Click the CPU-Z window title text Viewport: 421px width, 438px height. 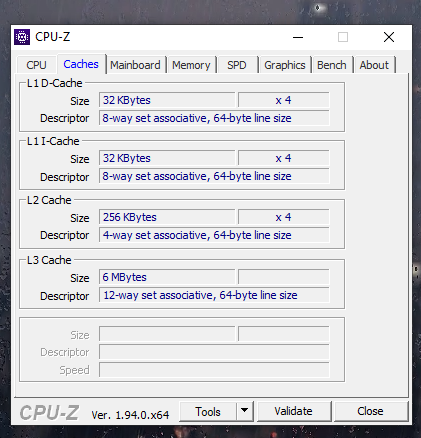pos(53,37)
